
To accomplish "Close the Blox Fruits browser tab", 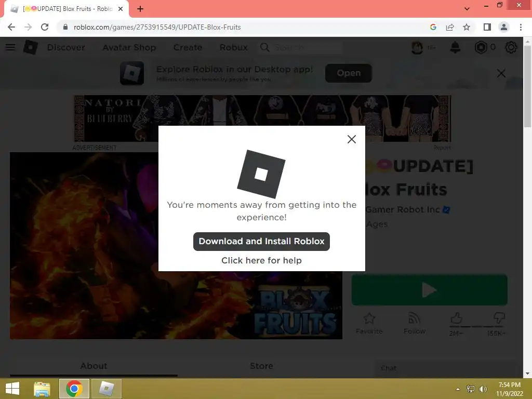I will 121,9.
